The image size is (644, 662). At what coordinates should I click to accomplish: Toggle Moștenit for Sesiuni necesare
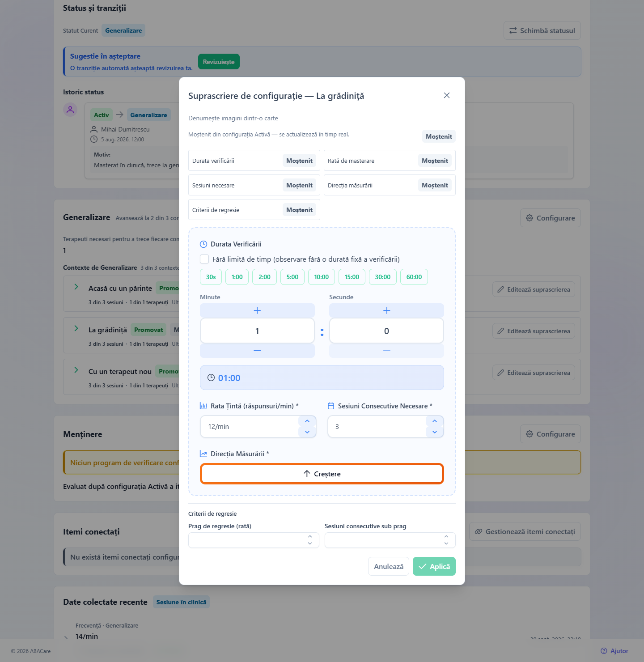pos(299,185)
